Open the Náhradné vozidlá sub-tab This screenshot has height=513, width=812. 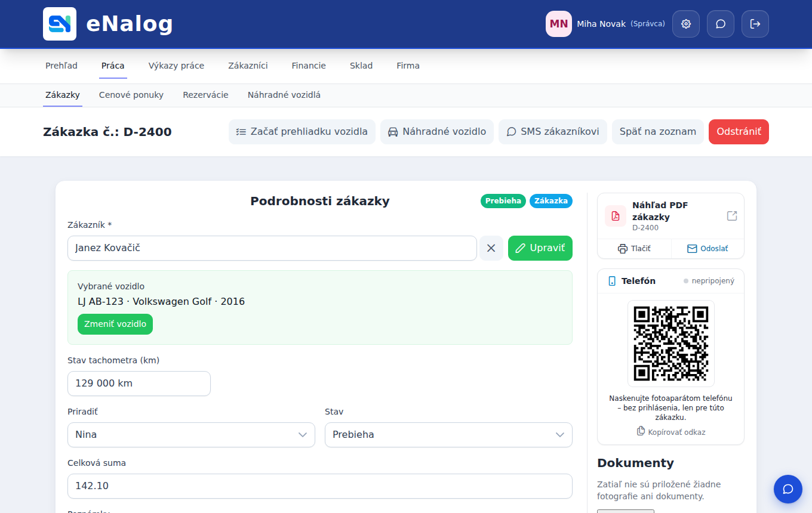tap(284, 95)
